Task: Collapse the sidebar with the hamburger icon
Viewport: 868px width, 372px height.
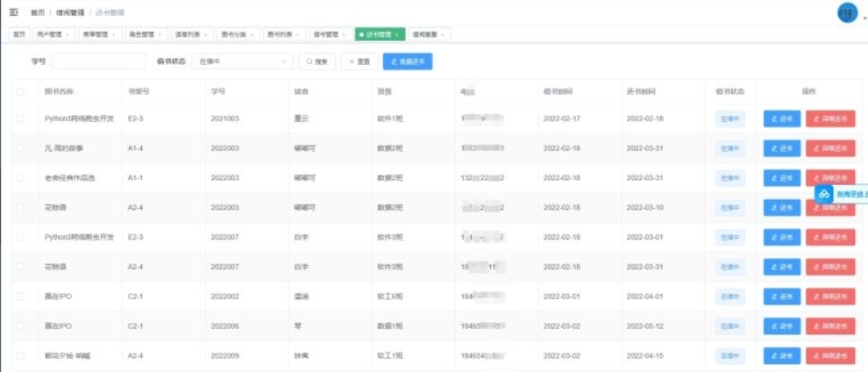Action: click(x=13, y=13)
